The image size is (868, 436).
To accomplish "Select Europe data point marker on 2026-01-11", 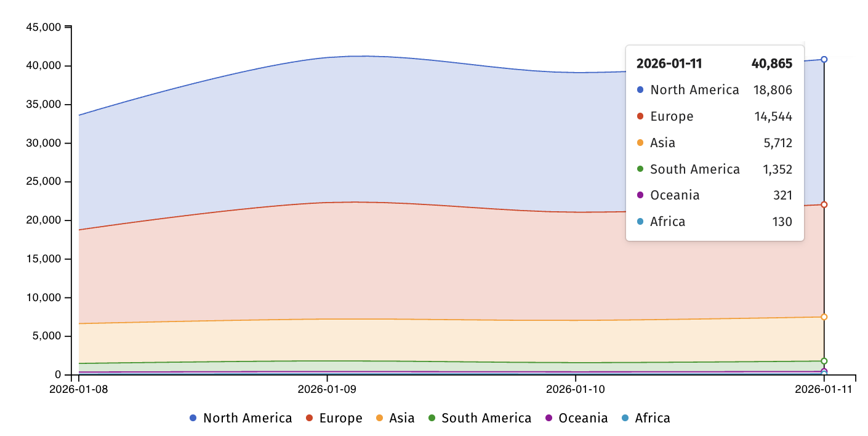I will point(824,204).
